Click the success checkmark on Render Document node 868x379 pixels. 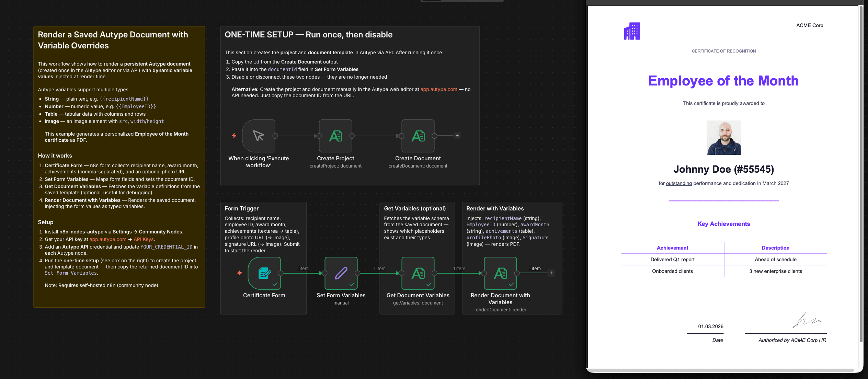click(x=512, y=285)
